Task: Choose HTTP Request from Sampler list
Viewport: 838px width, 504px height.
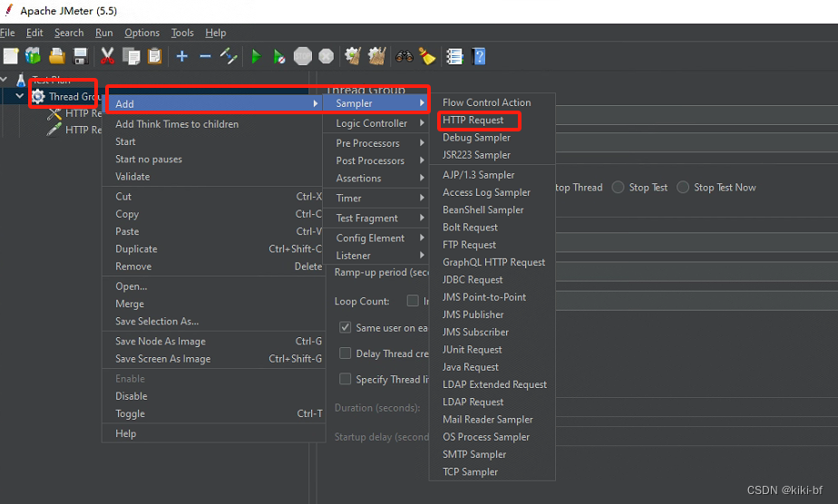Action: (492, 121)
